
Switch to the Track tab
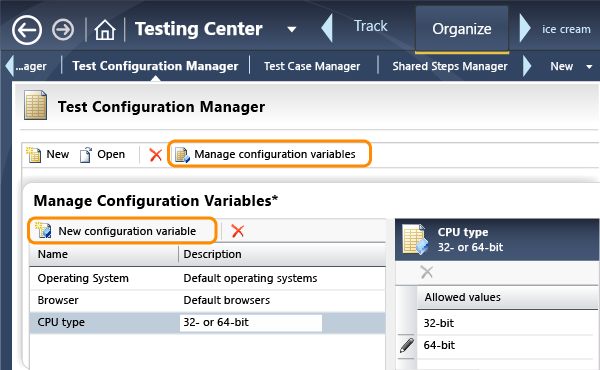click(370, 26)
